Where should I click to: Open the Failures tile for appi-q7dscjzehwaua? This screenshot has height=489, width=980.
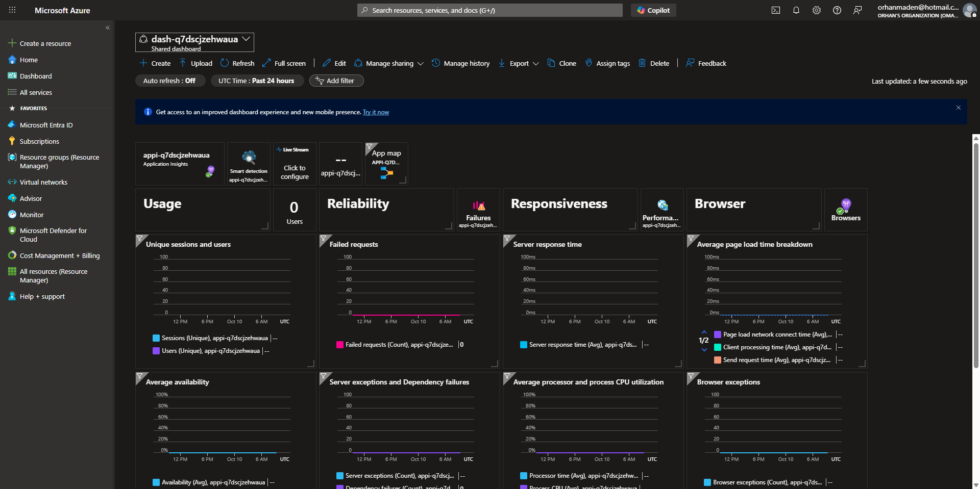[478, 210]
